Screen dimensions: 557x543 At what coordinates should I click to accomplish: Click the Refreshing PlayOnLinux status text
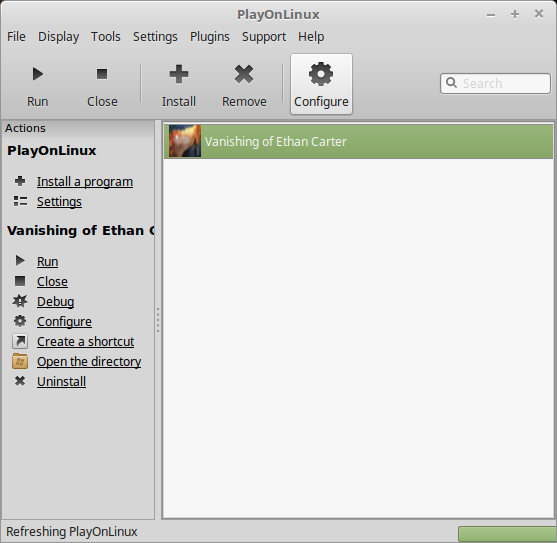tap(71, 532)
